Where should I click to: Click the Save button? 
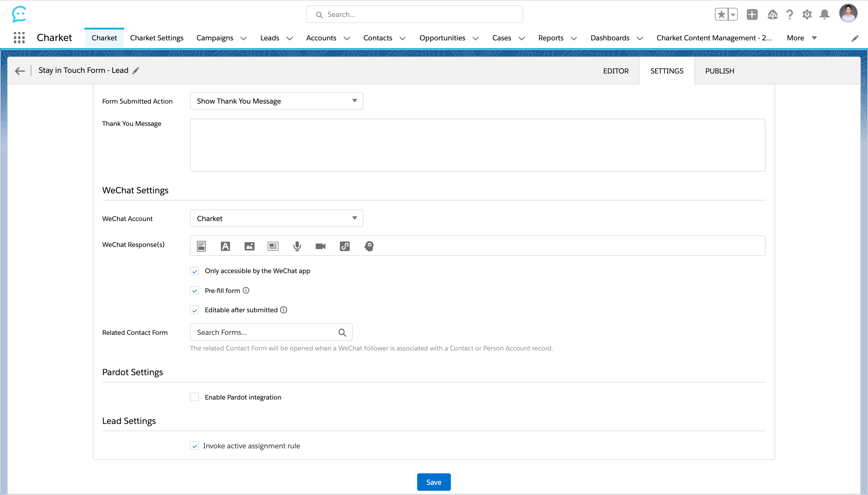[433, 482]
